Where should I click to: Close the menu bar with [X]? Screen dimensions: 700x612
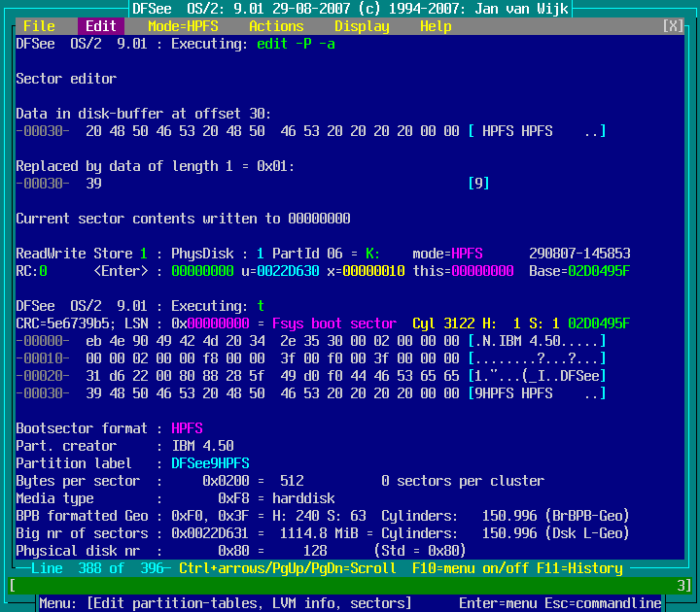click(673, 26)
